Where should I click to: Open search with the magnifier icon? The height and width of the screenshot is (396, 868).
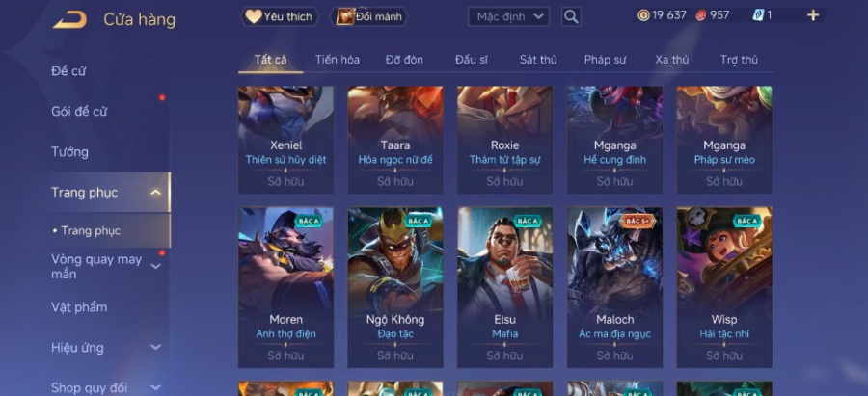(x=571, y=16)
